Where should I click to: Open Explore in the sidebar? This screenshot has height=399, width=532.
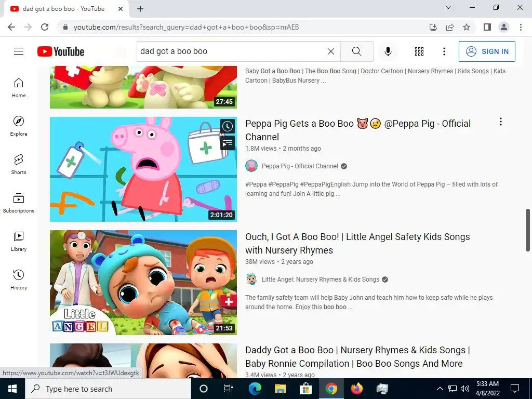[19, 126]
